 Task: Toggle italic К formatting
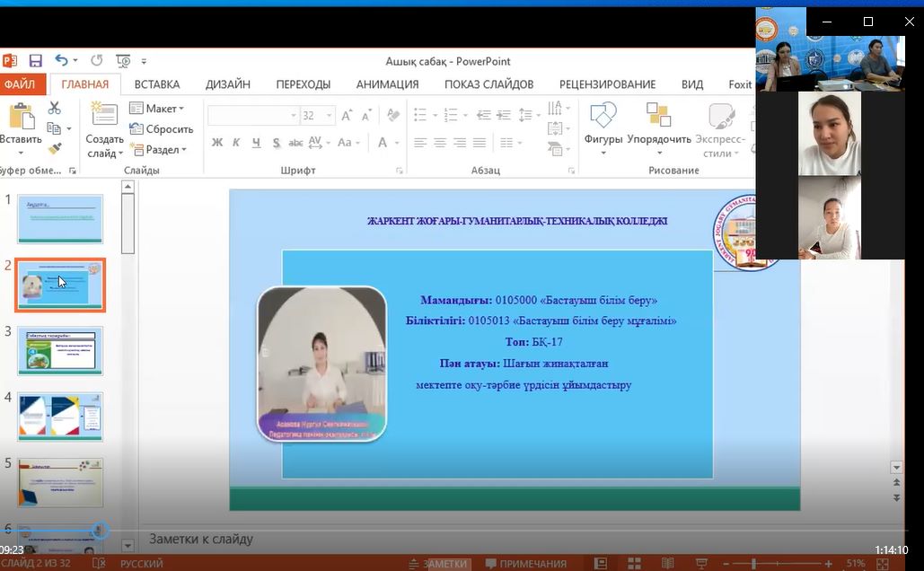click(x=236, y=143)
